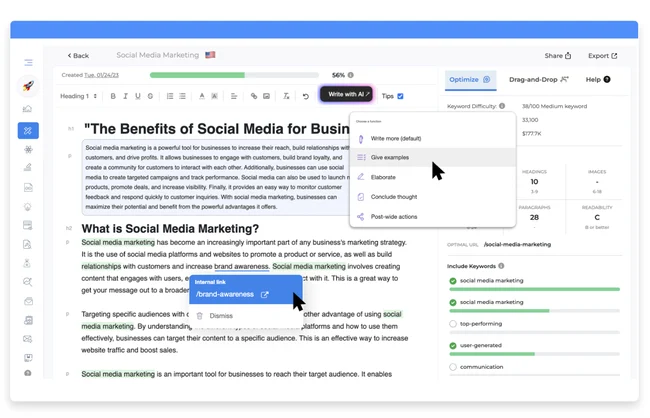Uncheck the Tips checkbox
The width and height of the screenshot is (650, 418).
[x=401, y=97]
